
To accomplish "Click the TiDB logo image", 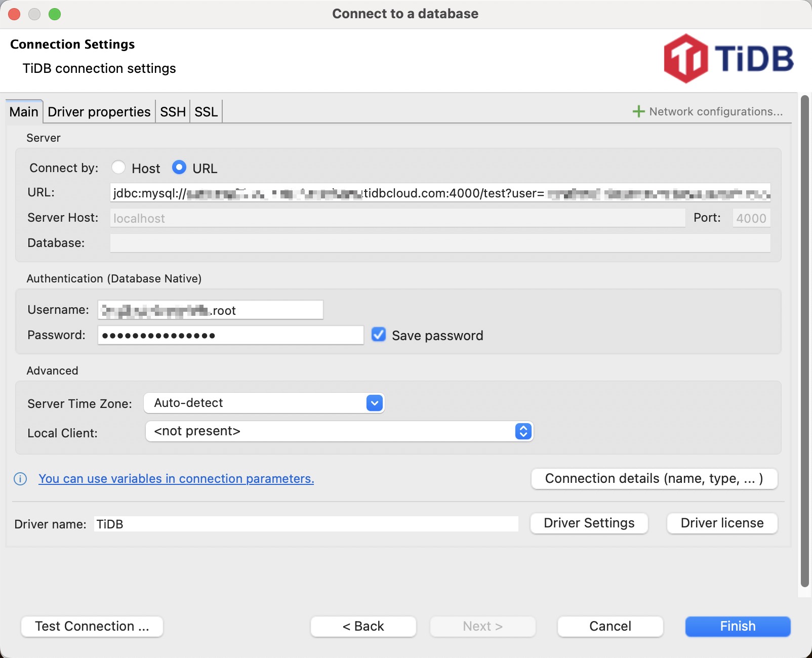I will pos(728,59).
